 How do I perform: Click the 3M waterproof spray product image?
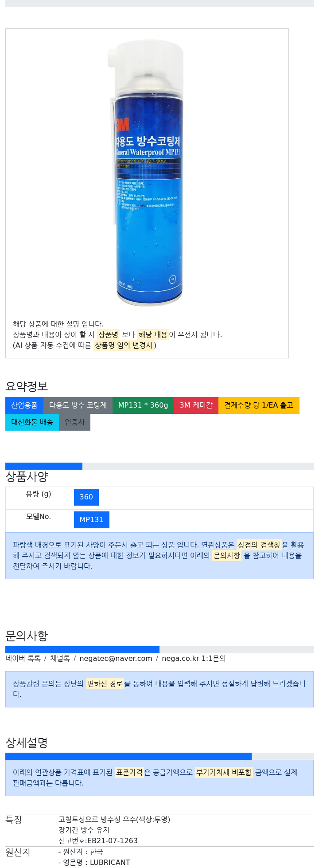[x=146, y=173]
